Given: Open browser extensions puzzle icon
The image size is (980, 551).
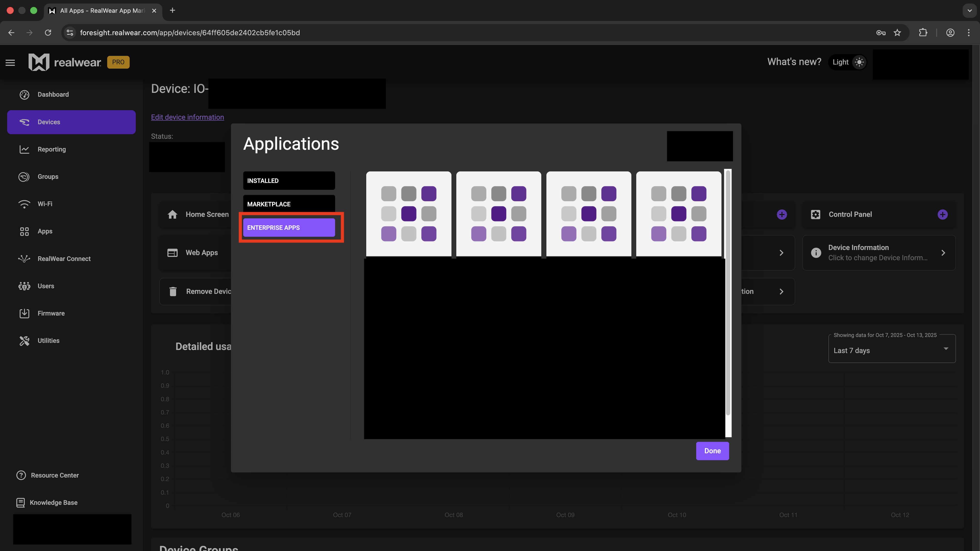Looking at the screenshot, I should coord(923,33).
